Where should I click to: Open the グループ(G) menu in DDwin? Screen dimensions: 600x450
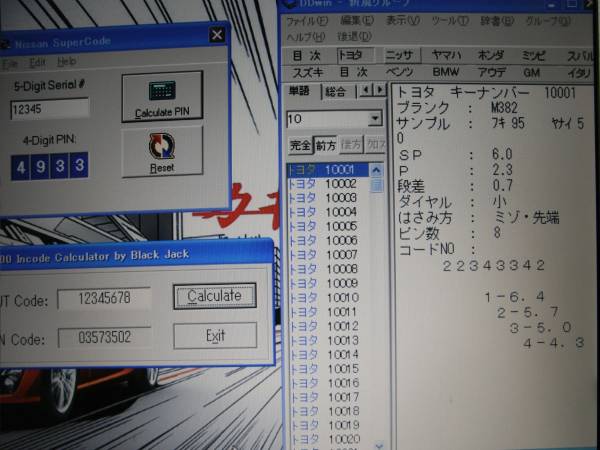(x=548, y=21)
